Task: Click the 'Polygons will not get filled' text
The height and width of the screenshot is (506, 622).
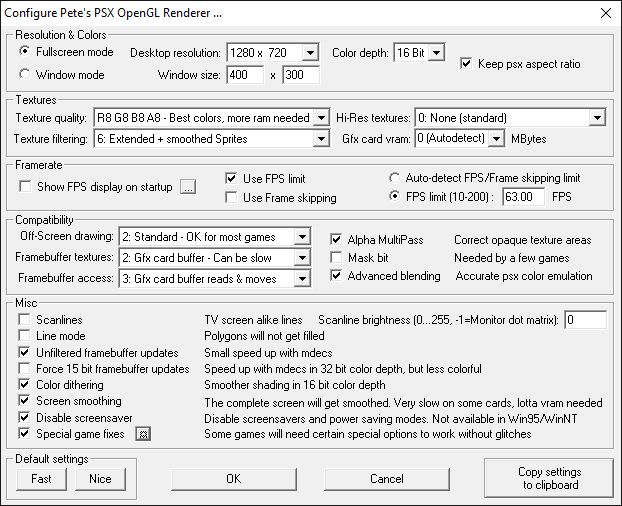Action: click(264, 336)
